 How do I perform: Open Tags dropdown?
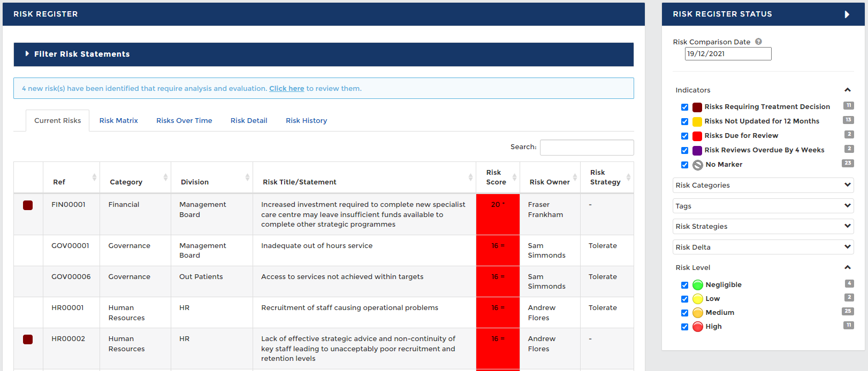tap(763, 206)
